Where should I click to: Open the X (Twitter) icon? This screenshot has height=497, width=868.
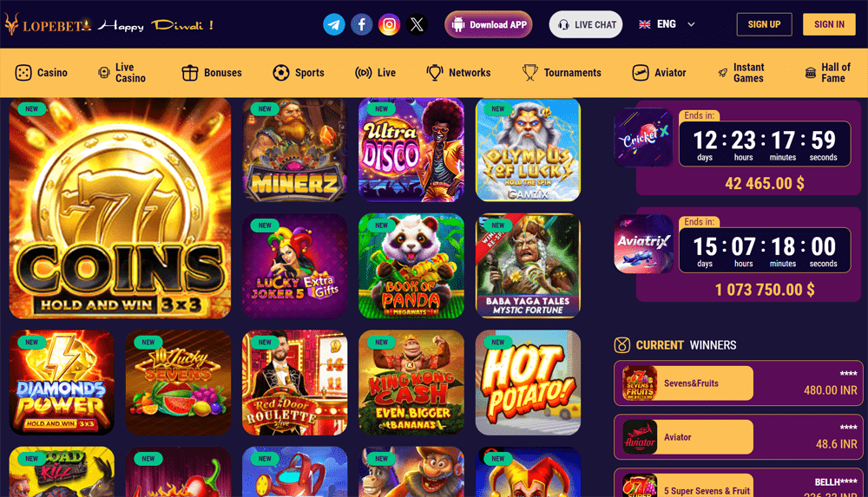click(x=417, y=25)
